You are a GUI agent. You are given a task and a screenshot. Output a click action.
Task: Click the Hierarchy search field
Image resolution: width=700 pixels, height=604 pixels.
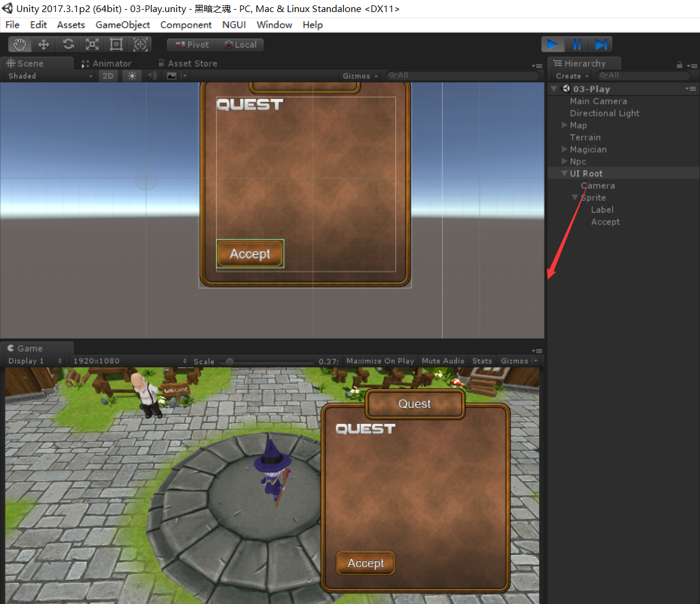click(644, 75)
